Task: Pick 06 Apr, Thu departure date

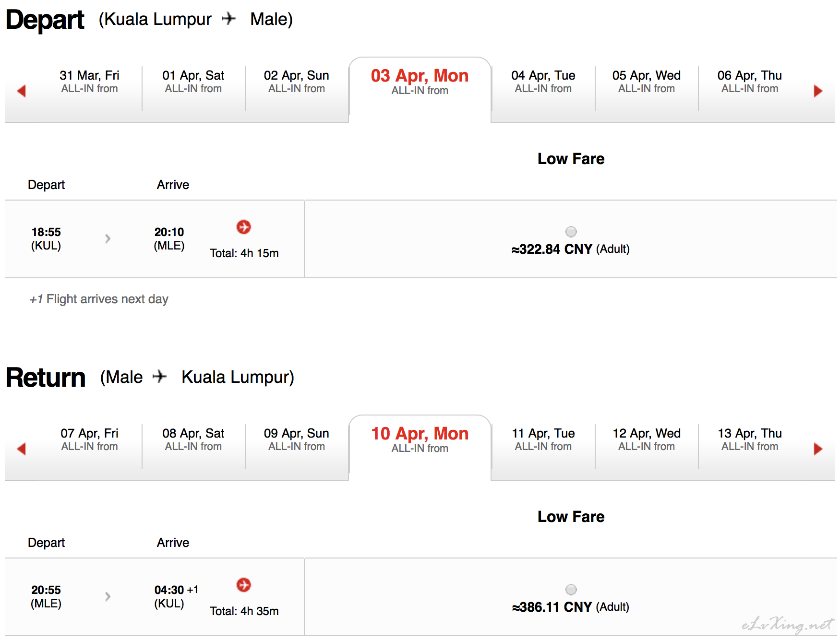Action: coord(749,82)
